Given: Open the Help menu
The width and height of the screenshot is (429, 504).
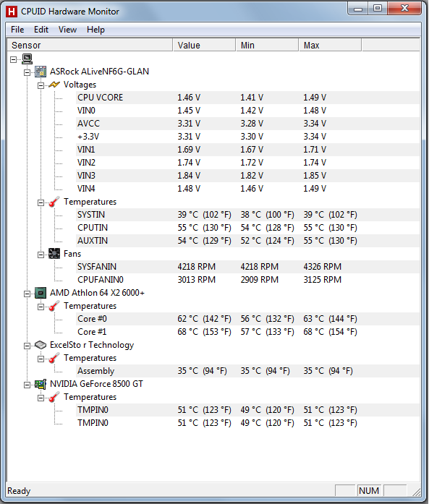Looking at the screenshot, I should pos(95,30).
